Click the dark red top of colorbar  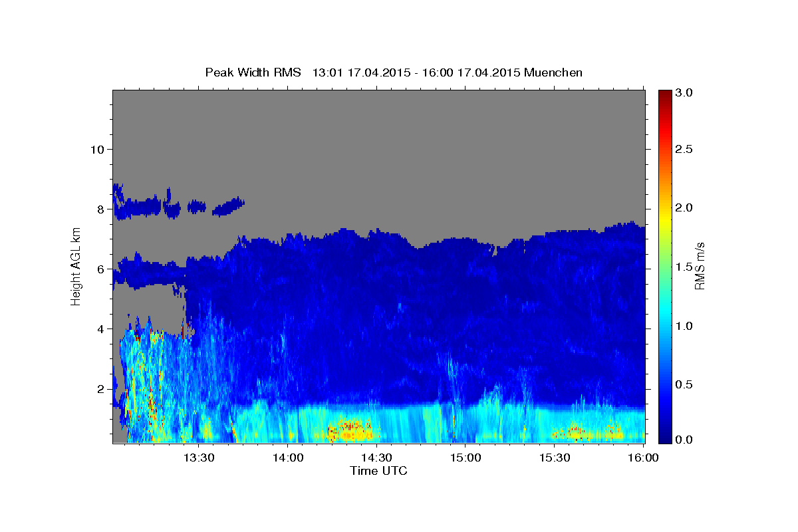click(664, 96)
